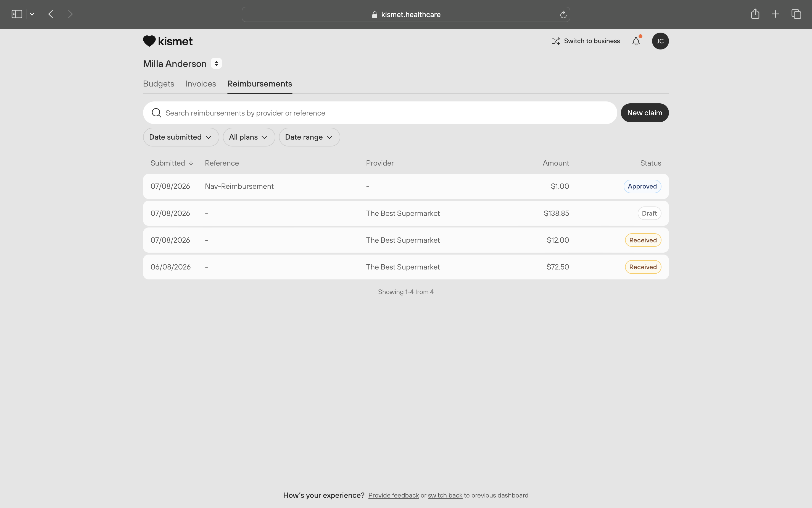Switch to the Budgets tab
This screenshot has width=812, height=508.
(159, 84)
